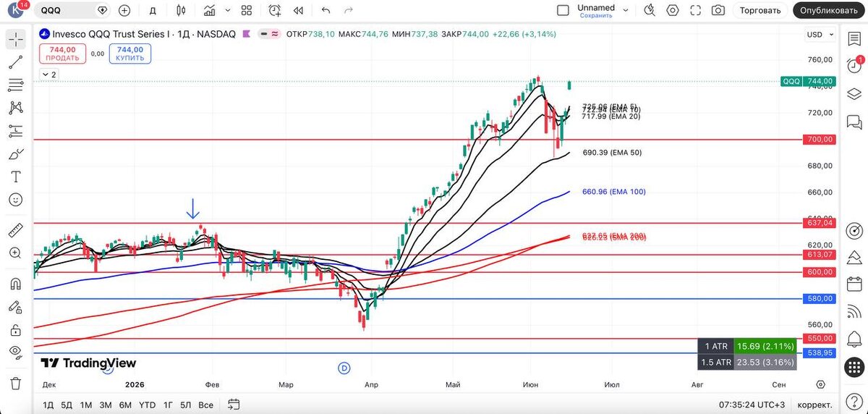Expand the indicators favorites chevron
Viewport: 868px width, 414px height.
[228, 10]
